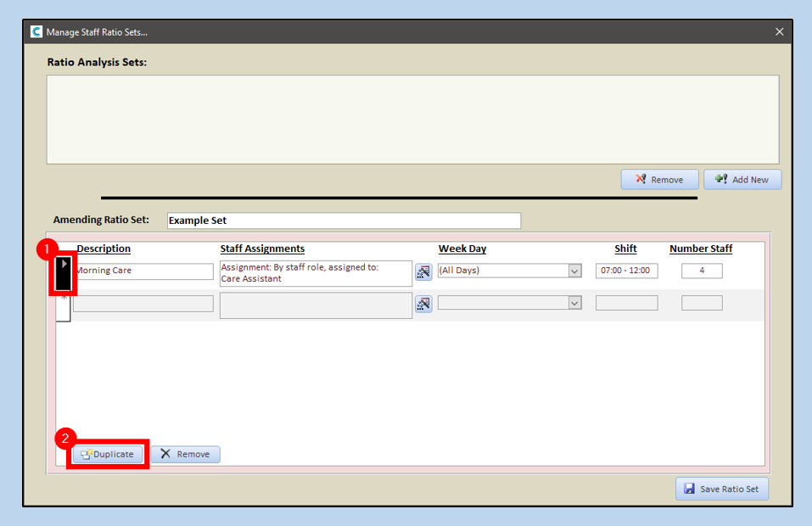
Task: Open staff assignment editor for Morning Care row
Action: [423, 271]
